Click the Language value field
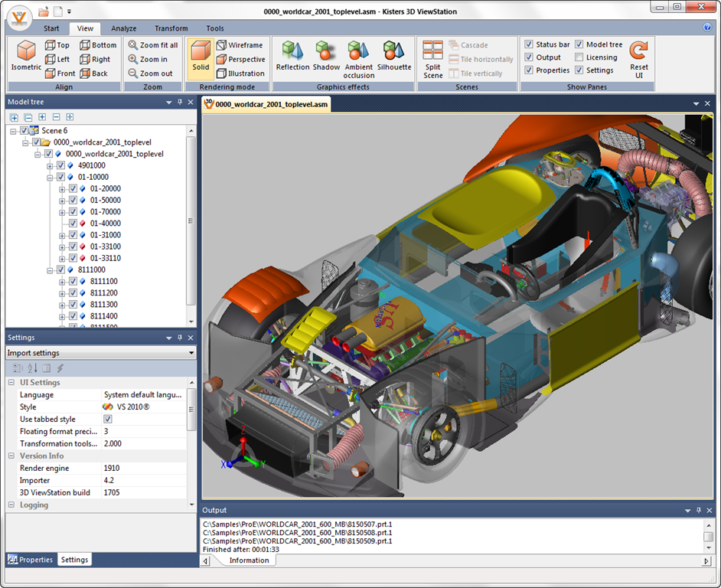 point(144,395)
